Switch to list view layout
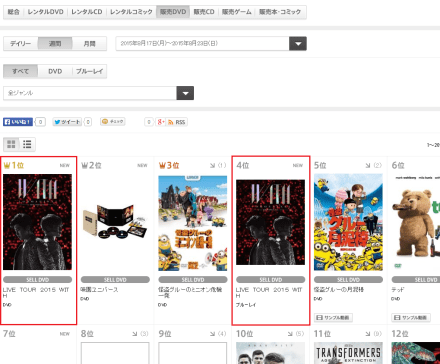Image resolution: width=440 pixels, height=364 pixels. click(27, 144)
